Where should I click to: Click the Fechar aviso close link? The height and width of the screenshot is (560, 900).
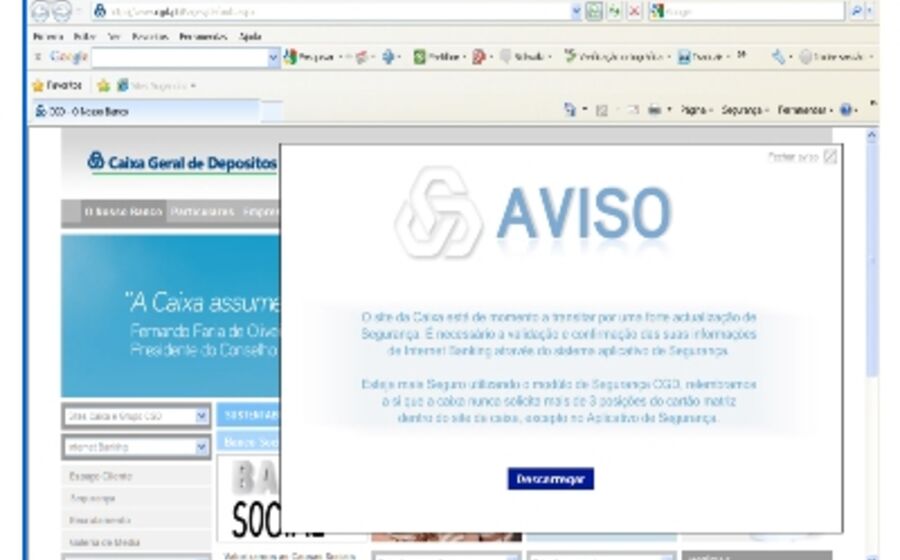tap(793, 157)
